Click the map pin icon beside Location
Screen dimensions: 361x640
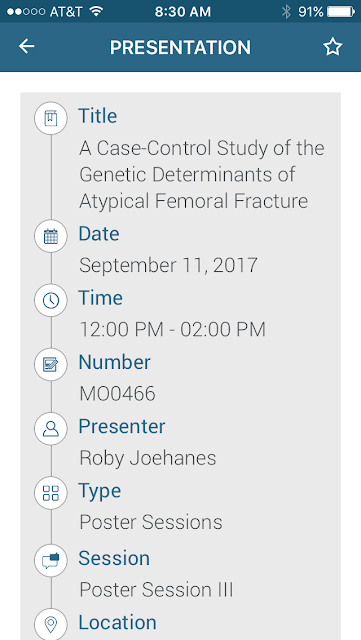click(x=51, y=624)
